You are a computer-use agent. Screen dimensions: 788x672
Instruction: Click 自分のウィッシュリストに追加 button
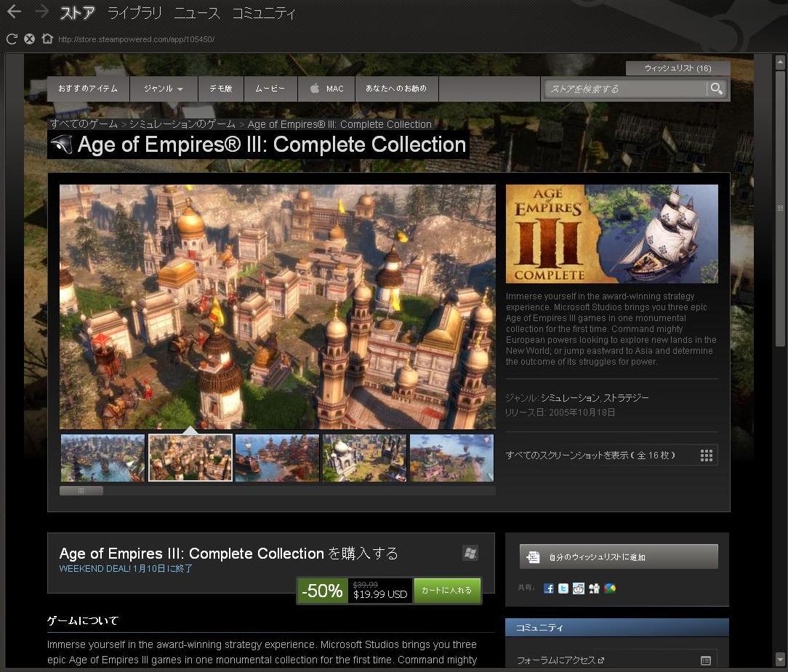619,556
